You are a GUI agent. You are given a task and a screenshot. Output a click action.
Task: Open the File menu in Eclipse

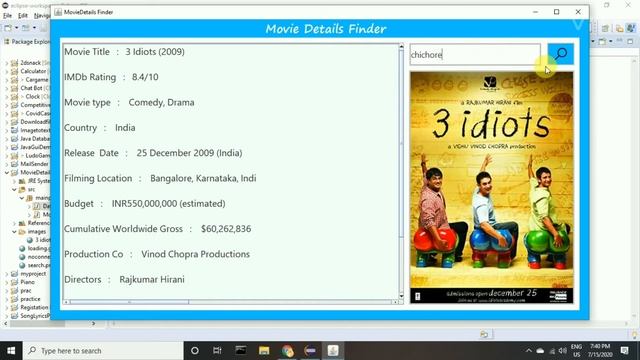[7, 16]
